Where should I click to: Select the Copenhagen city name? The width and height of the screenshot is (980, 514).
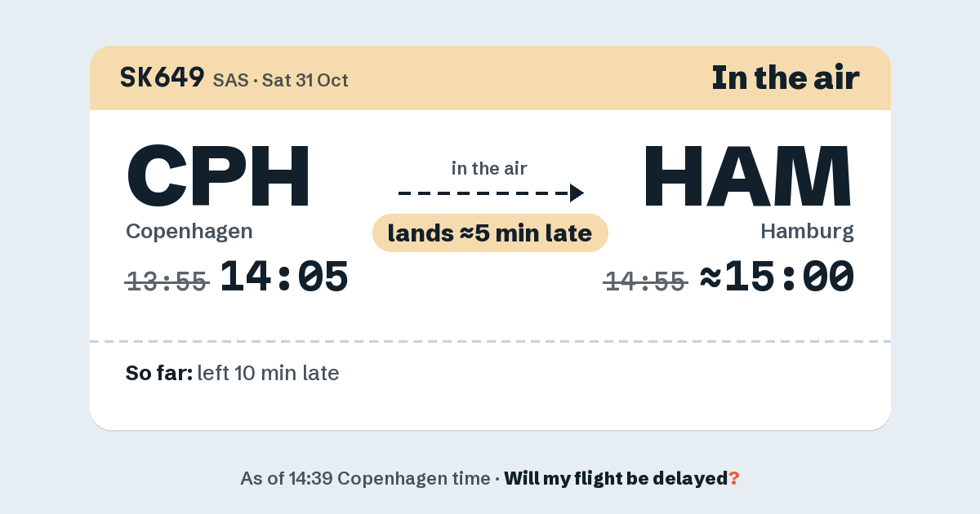click(x=189, y=232)
